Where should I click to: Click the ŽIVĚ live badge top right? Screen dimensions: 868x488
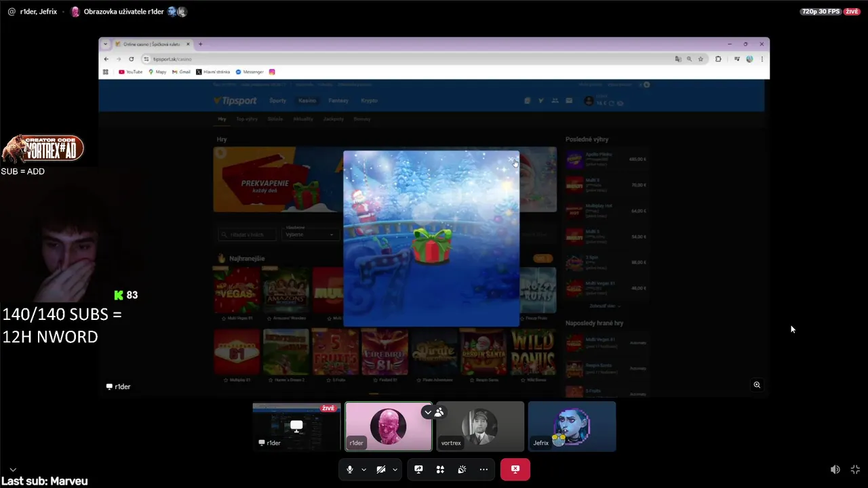[x=852, y=12]
